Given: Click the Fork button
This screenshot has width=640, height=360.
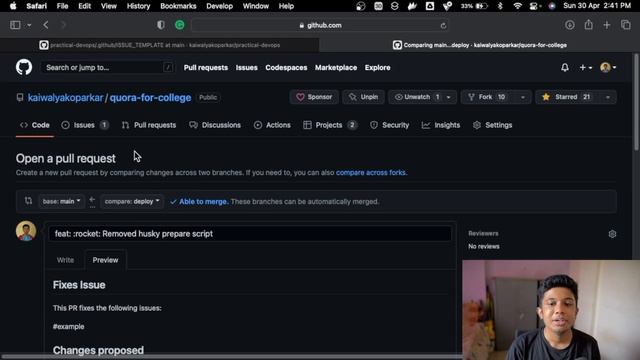Looking at the screenshot, I should click(488, 97).
